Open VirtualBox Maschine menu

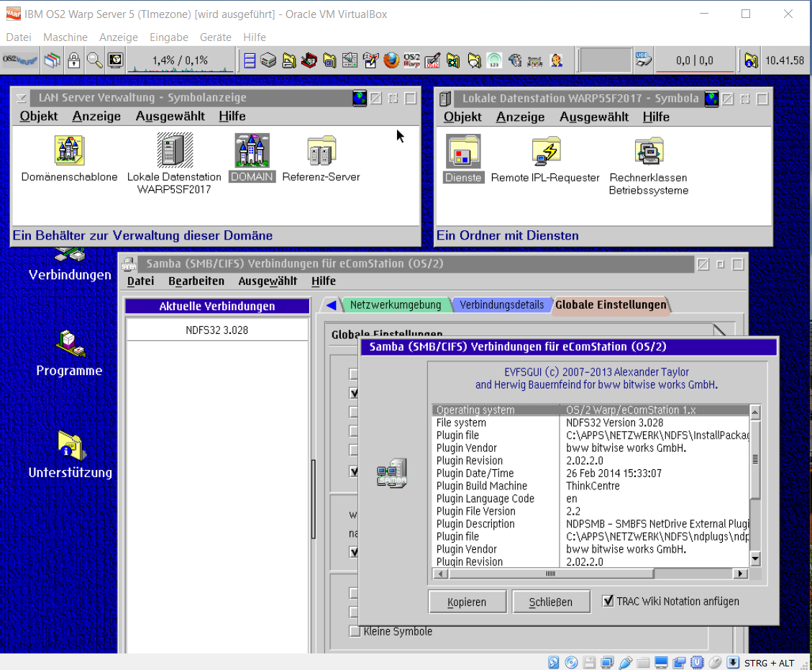point(65,37)
